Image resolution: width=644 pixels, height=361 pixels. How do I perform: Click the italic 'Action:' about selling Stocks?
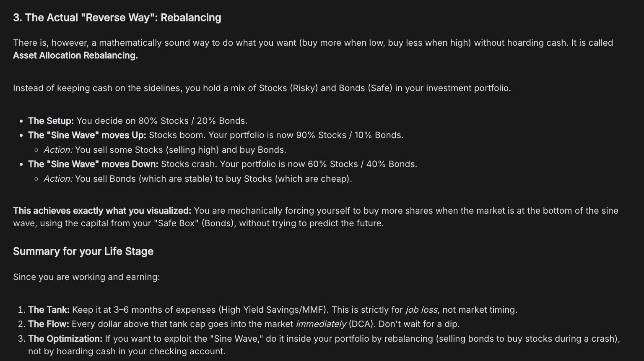[58, 150]
